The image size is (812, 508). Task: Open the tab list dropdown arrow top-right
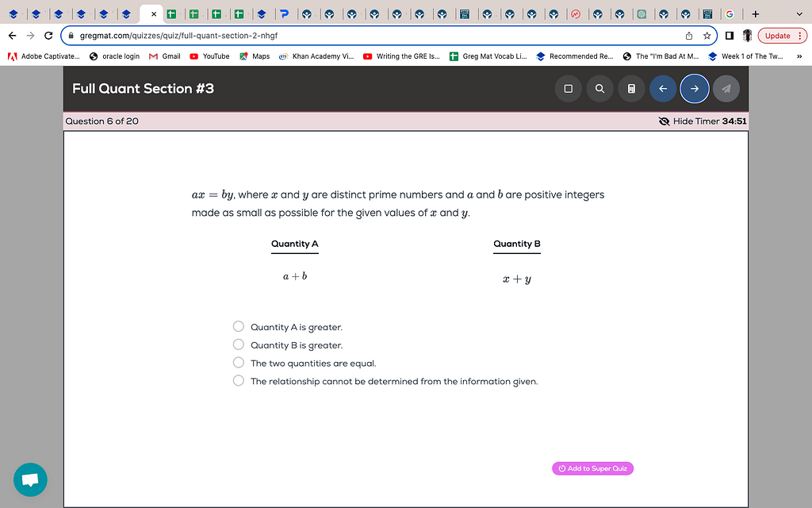coord(798,13)
